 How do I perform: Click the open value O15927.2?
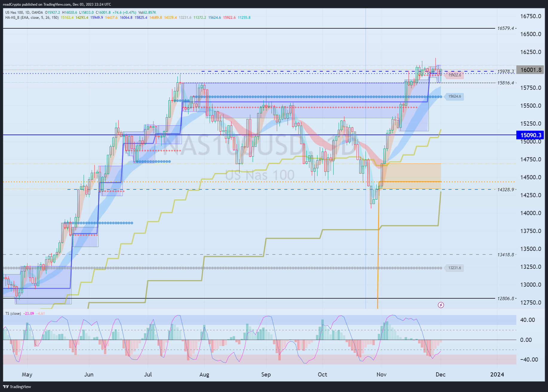(53, 13)
